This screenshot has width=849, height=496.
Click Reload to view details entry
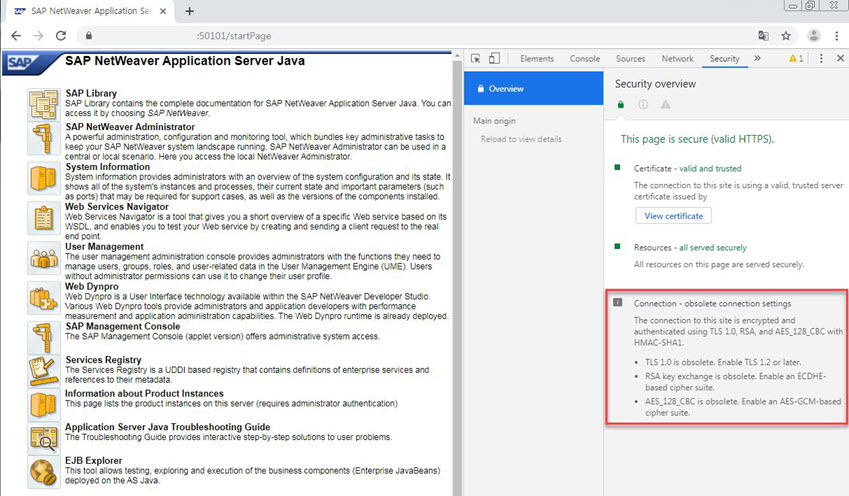[x=521, y=139]
